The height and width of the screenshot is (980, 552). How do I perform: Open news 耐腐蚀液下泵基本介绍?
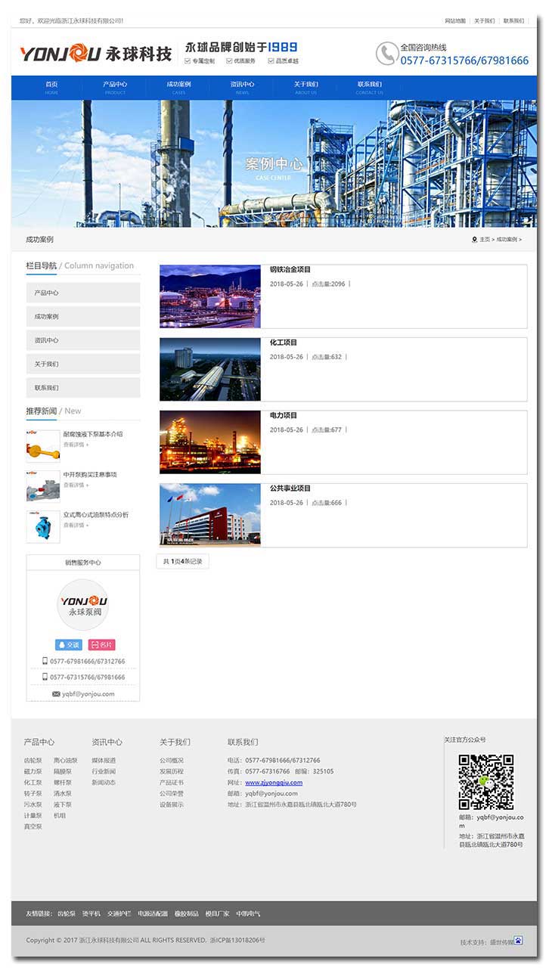click(93, 434)
